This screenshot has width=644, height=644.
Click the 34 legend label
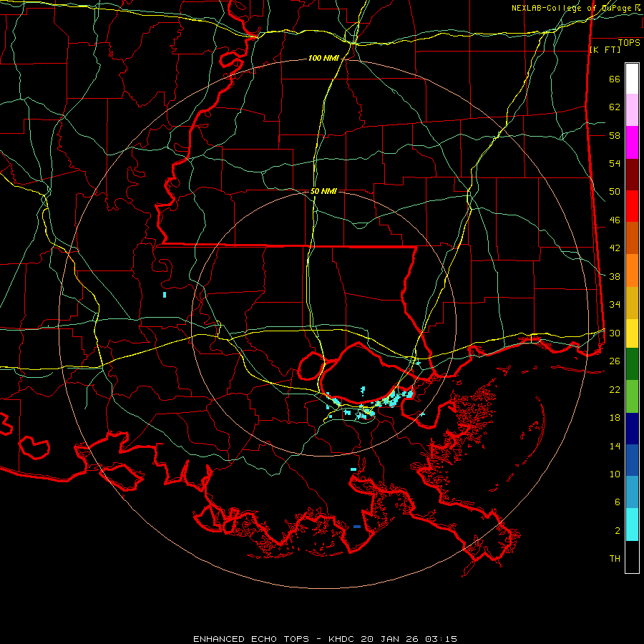(615, 304)
